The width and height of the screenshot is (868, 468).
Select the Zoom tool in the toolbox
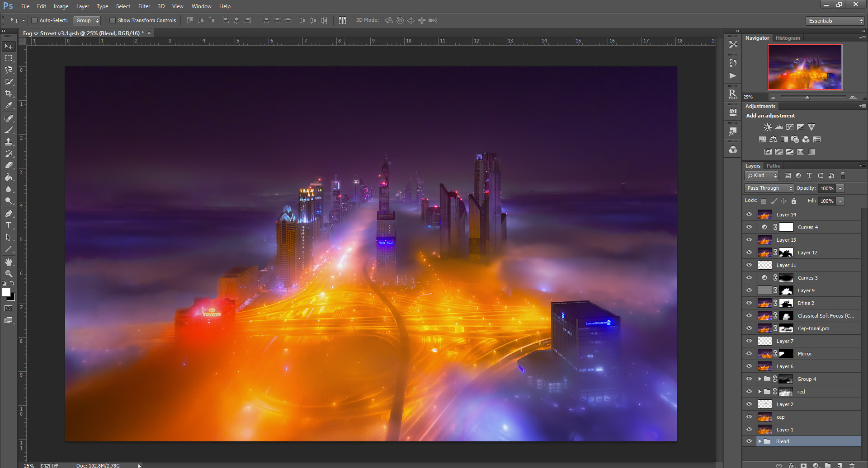9,274
